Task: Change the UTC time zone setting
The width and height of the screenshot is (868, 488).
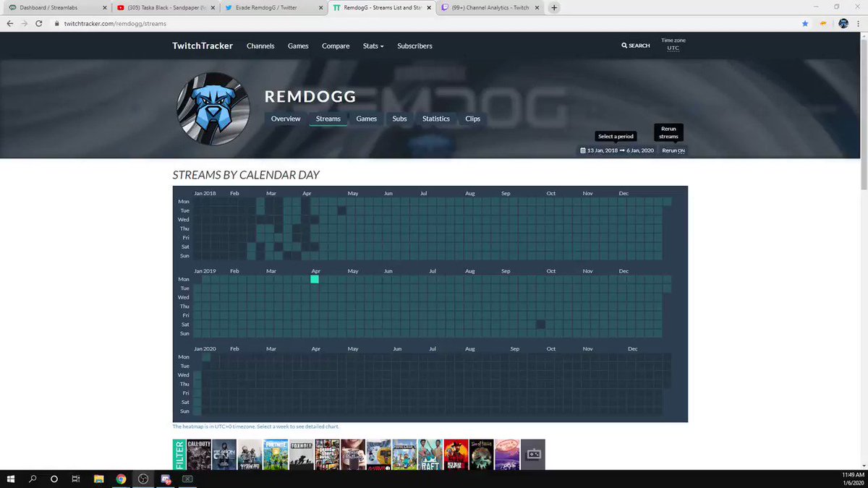Action: [x=673, y=48]
